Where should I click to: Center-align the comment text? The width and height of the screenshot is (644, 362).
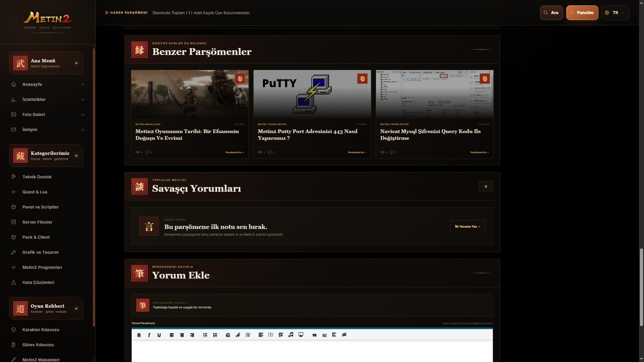point(182,335)
